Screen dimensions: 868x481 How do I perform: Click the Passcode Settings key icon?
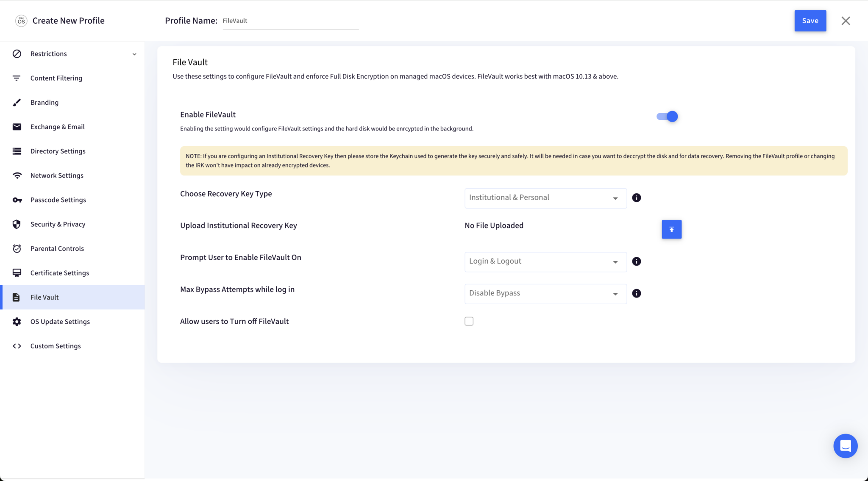click(17, 200)
